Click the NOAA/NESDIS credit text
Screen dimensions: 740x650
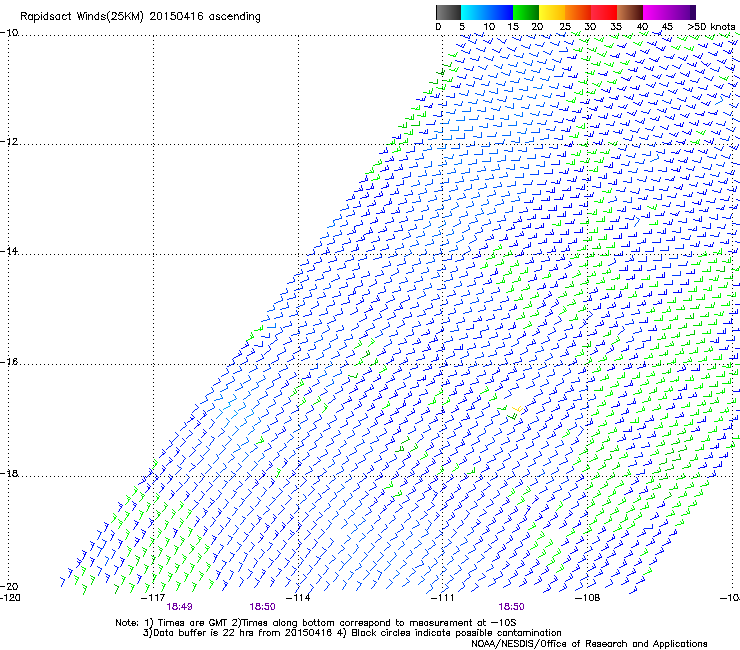point(589,644)
